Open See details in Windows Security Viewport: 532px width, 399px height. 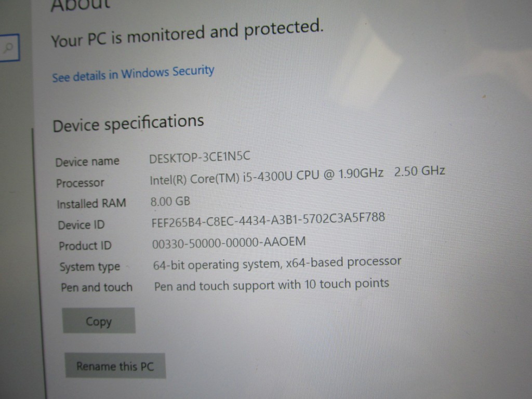(133, 74)
